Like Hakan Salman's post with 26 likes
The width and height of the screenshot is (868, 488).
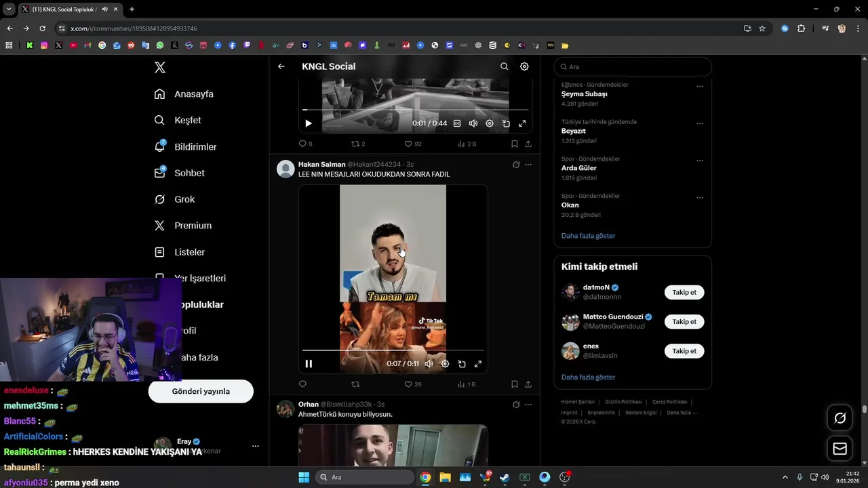[x=412, y=384]
